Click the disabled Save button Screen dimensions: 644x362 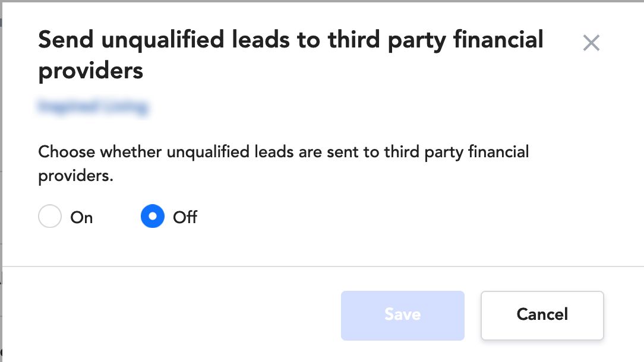[403, 315]
